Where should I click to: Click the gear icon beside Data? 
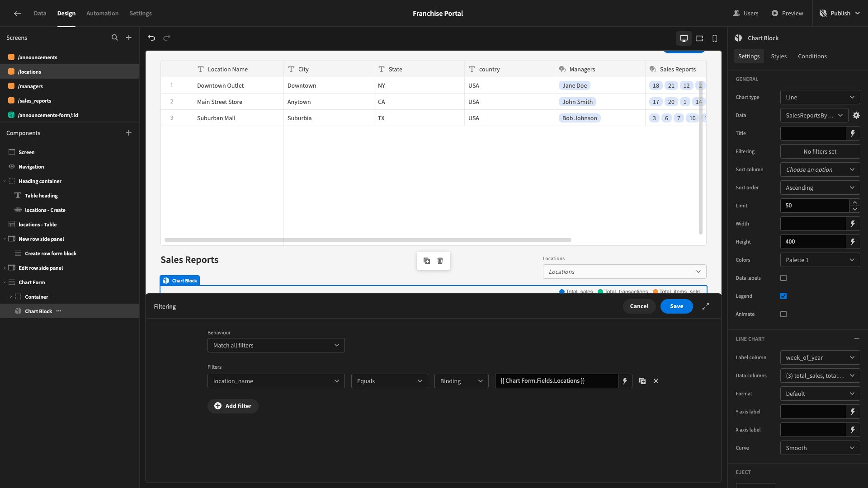(856, 115)
